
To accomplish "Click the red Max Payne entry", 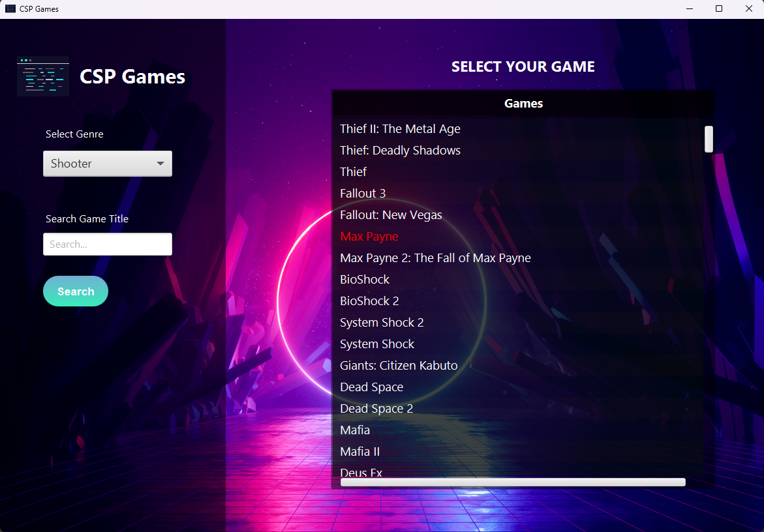I will point(369,237).
